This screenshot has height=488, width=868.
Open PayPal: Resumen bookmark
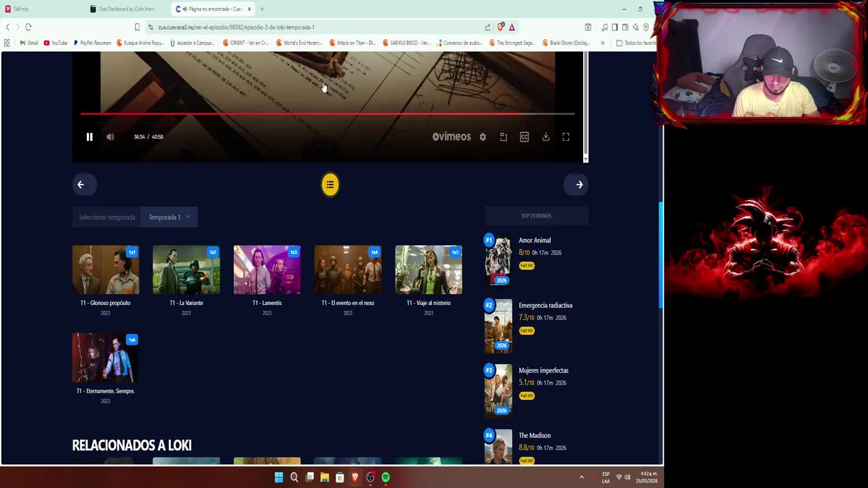tap(92, 43)
